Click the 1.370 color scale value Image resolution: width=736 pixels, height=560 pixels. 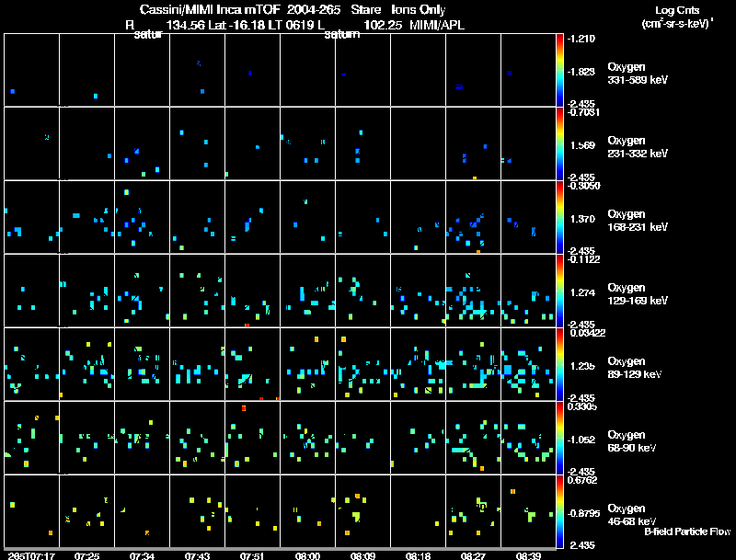582,219
